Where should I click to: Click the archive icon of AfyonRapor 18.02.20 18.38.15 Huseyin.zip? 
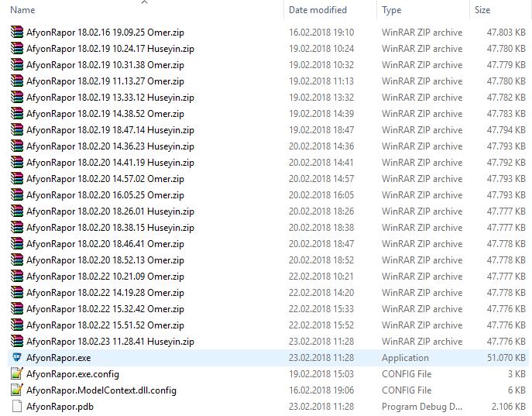pyautogui.click(x=16, y=227)
